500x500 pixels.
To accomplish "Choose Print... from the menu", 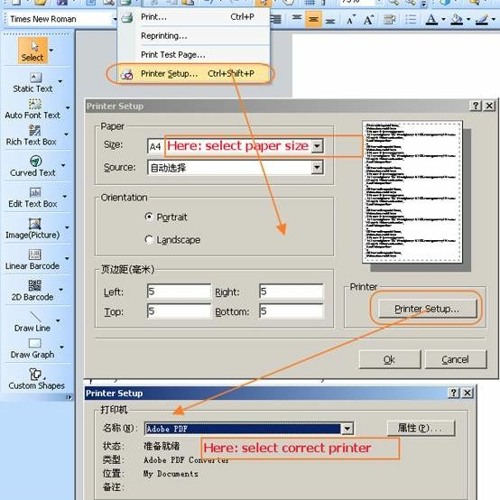I will tap(194, 17).
